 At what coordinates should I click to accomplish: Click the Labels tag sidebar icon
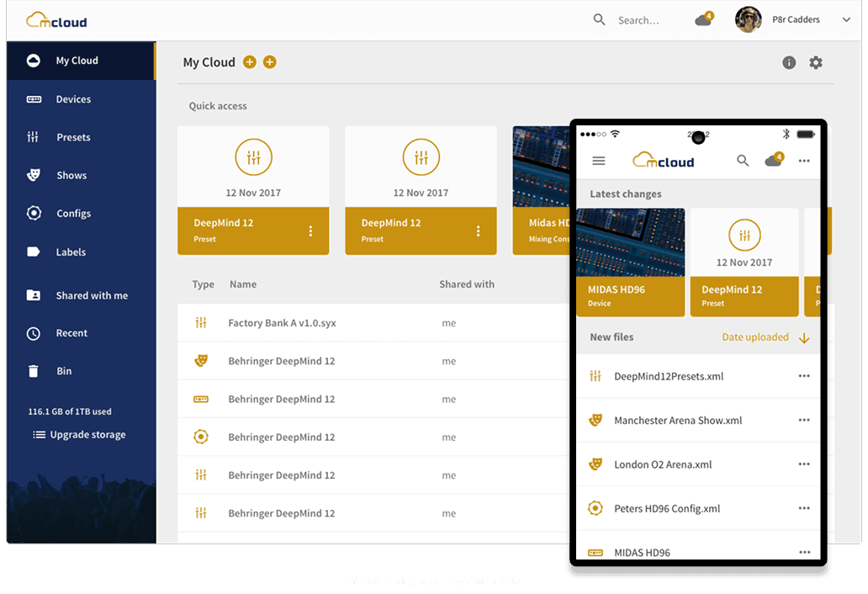[33, 252]
